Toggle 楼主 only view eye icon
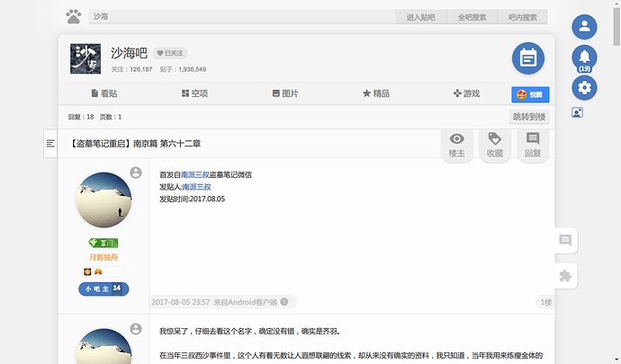621x364 pixels. (457, 144)
